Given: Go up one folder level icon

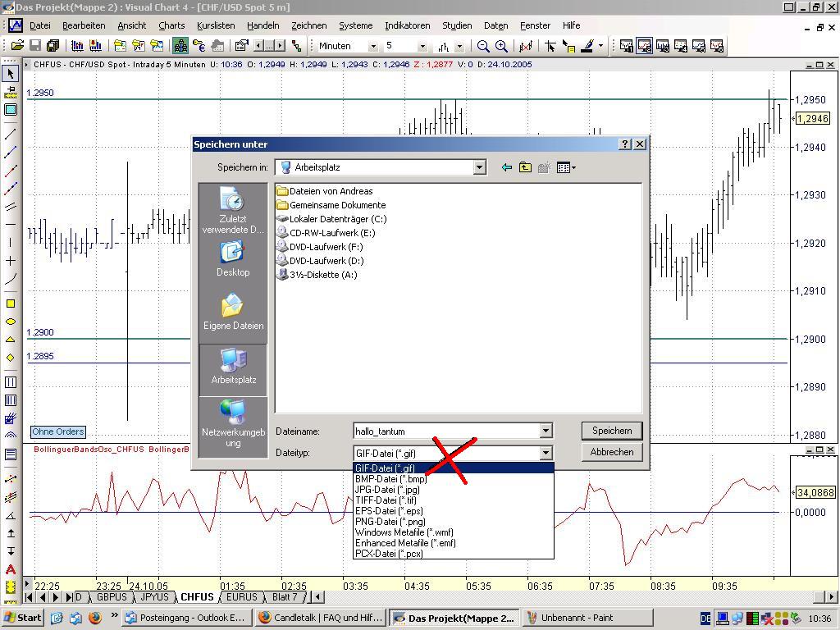Looking at the screenshot, I should pos(525,167).
